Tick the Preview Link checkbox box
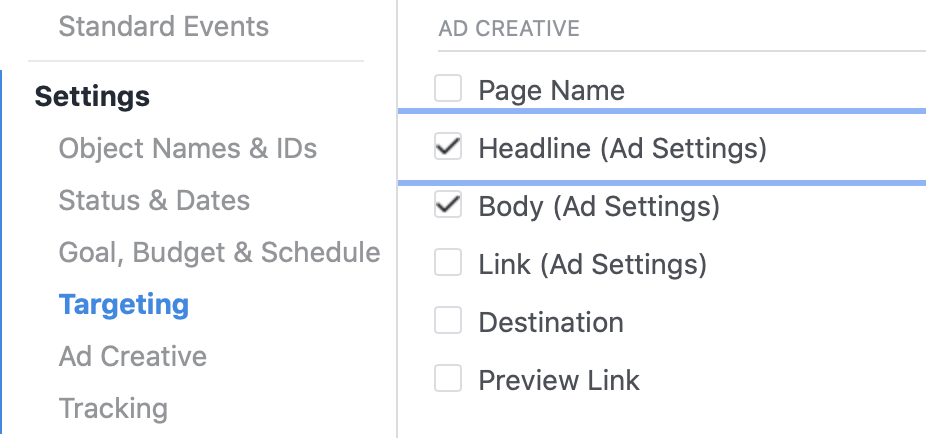The image size is (926, 438). click(448, 380)
